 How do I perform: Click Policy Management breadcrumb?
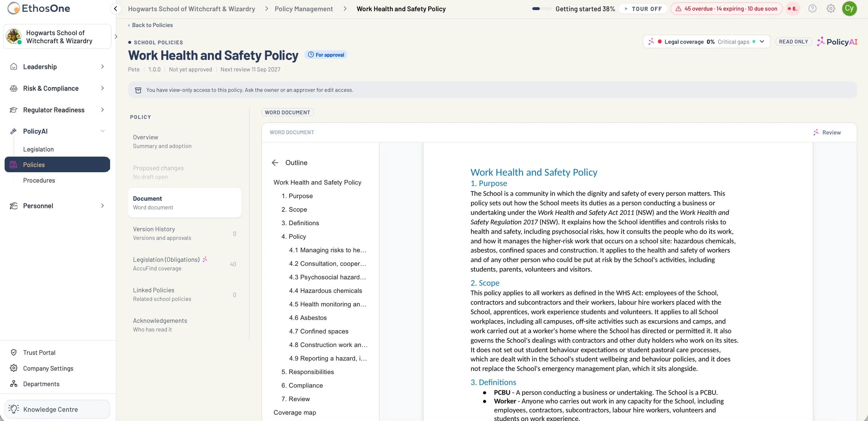click(303, 9)
